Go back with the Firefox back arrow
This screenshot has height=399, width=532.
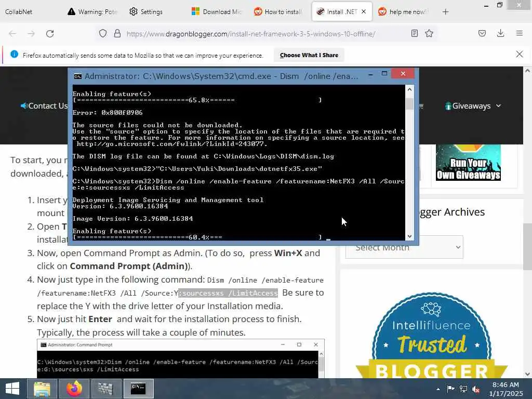click(x=12, y=34)
